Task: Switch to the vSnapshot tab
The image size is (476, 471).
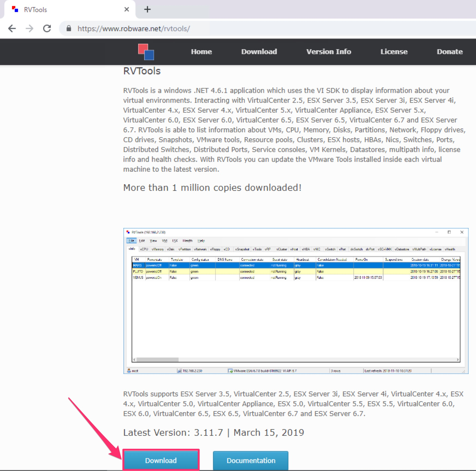Action: pos(242,249)
